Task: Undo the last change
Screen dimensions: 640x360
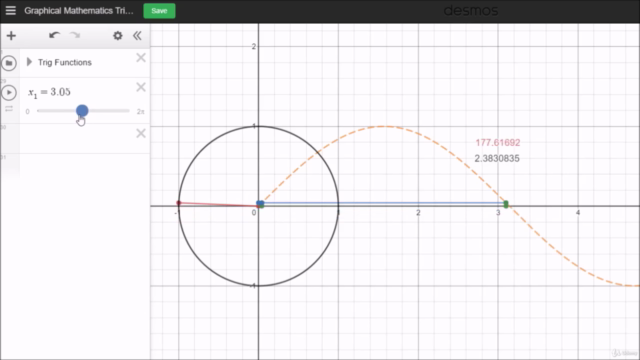Action: pyautogui.click(x=54, y=36)
